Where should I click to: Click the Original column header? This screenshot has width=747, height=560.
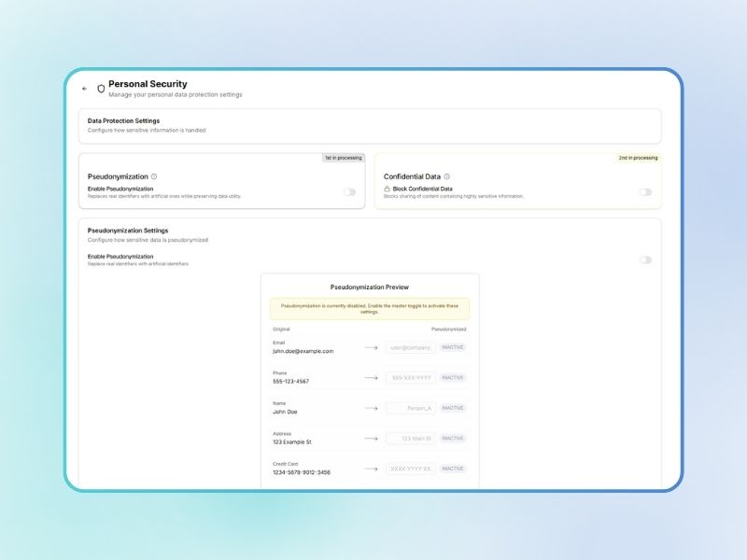pos(281,329)
